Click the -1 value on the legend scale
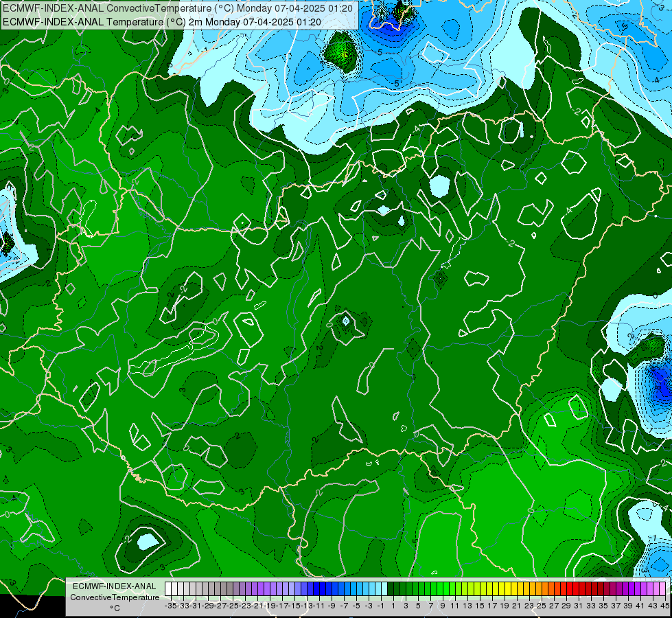The width and height of the screenshot is (672, 618). [x=380, y=606]
